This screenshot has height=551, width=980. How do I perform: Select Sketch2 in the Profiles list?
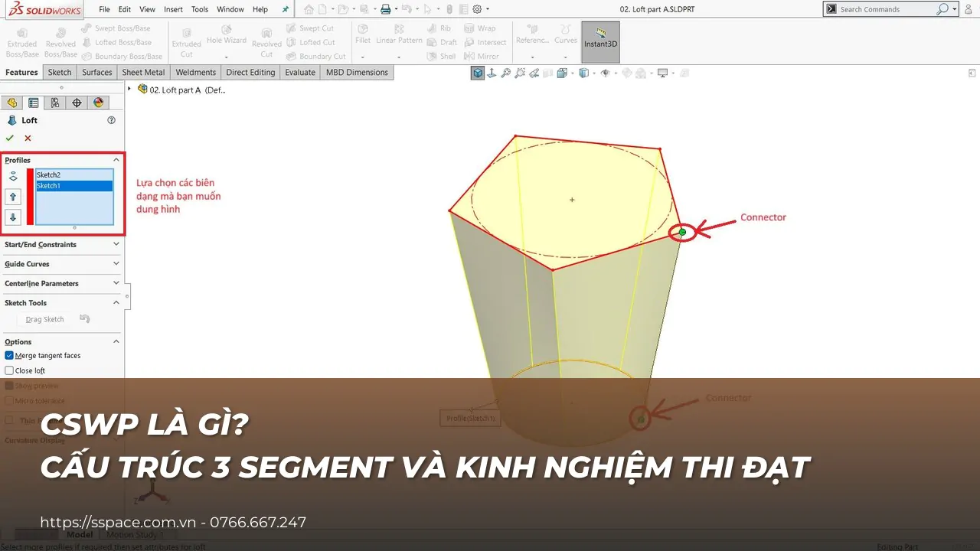[74, 175]
